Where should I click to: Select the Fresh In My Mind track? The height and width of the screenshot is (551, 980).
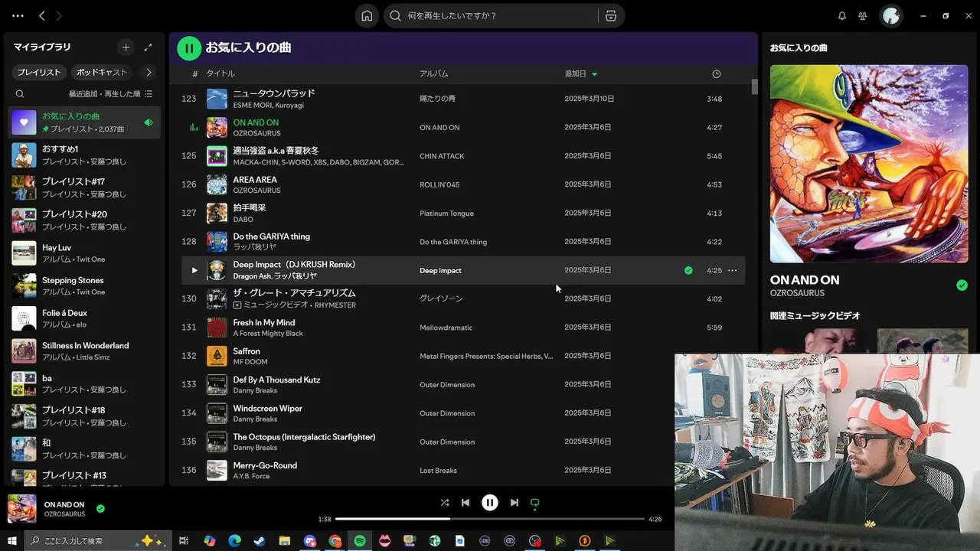463,328
